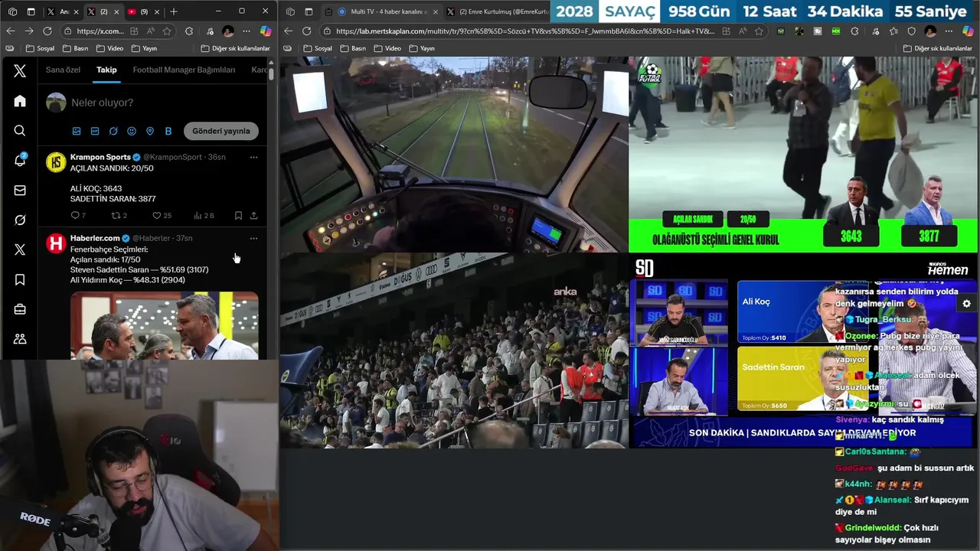The image size is (980, 551).
Task: Select the Takip timeline tab
Action: 106,70
